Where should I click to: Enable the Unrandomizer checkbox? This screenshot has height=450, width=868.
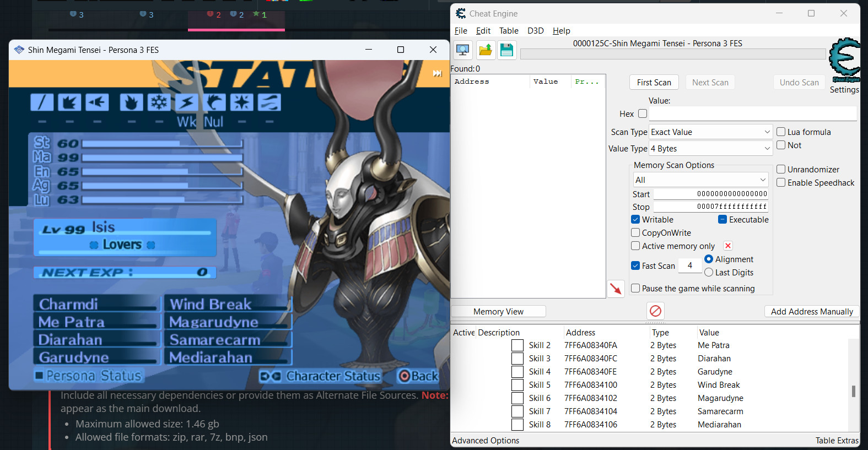781,169
